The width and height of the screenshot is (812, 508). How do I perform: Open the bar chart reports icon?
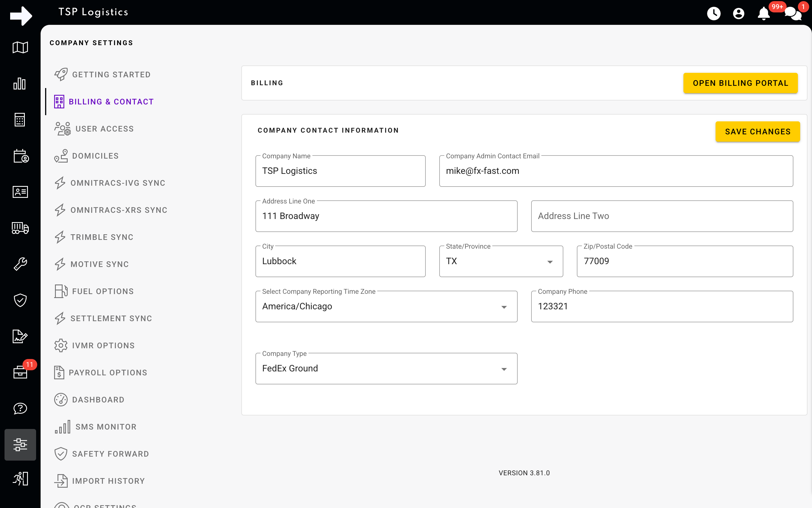(x=19, y=84)
